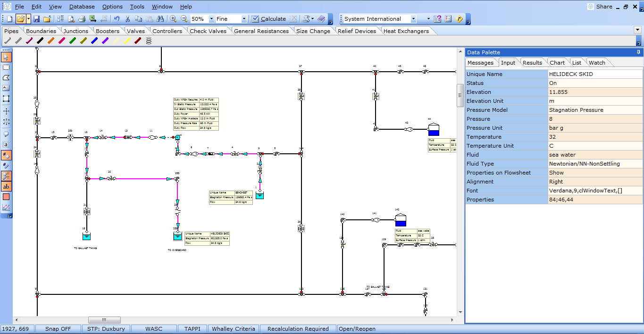Click the print icon in toolbar
This screenshot has width=644, height=334.
(82, 19)
